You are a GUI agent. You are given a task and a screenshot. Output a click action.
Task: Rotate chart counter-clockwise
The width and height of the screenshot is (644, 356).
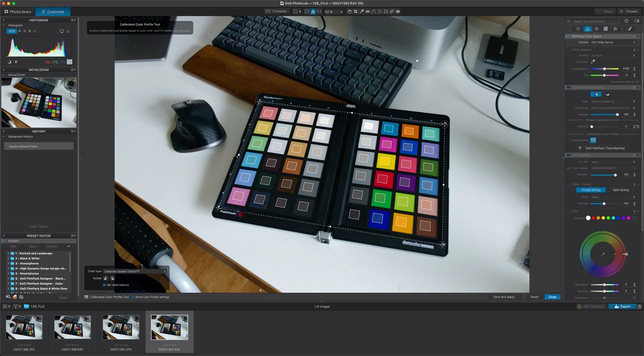click(x=106, y=278)
